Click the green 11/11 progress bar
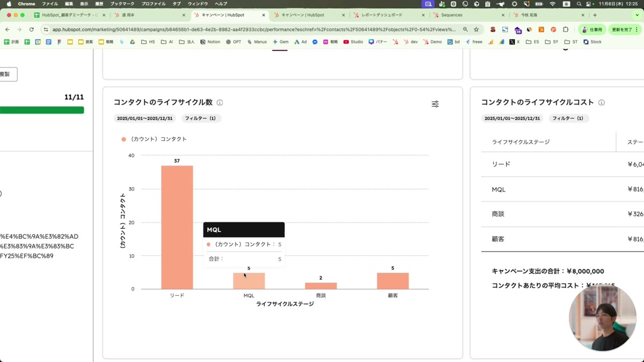This screenshot has width=644, height=362. point(42,110)
